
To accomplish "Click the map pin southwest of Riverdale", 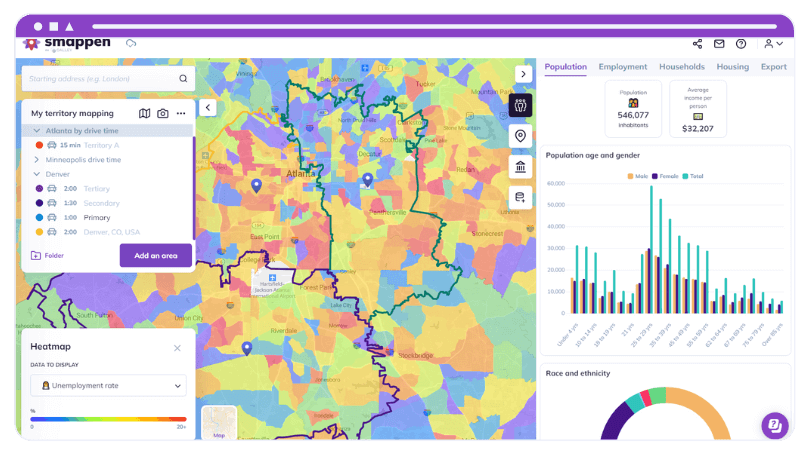I will coord(247,348).
